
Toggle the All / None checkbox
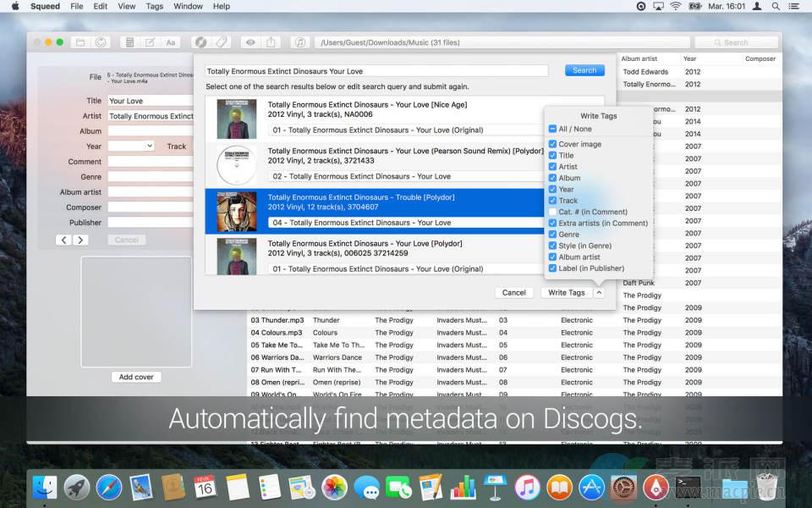coord(552,129)
